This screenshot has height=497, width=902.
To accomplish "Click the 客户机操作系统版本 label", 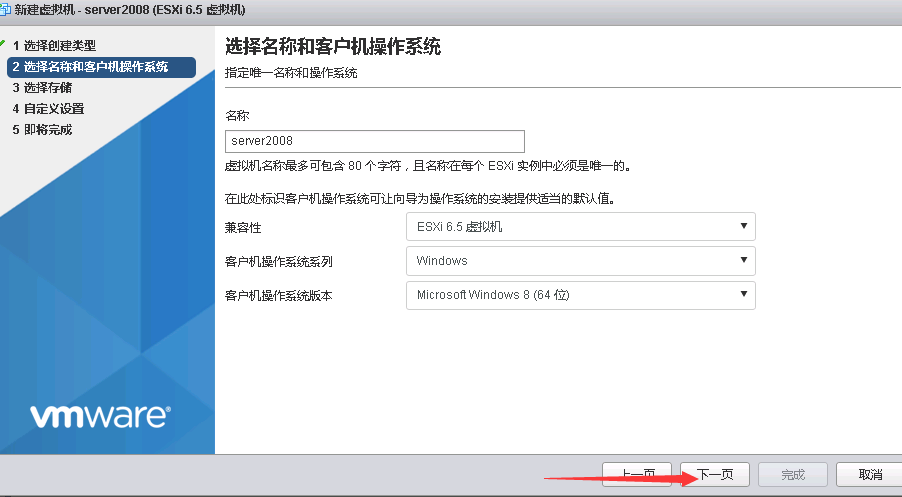I will coord(278,295).
